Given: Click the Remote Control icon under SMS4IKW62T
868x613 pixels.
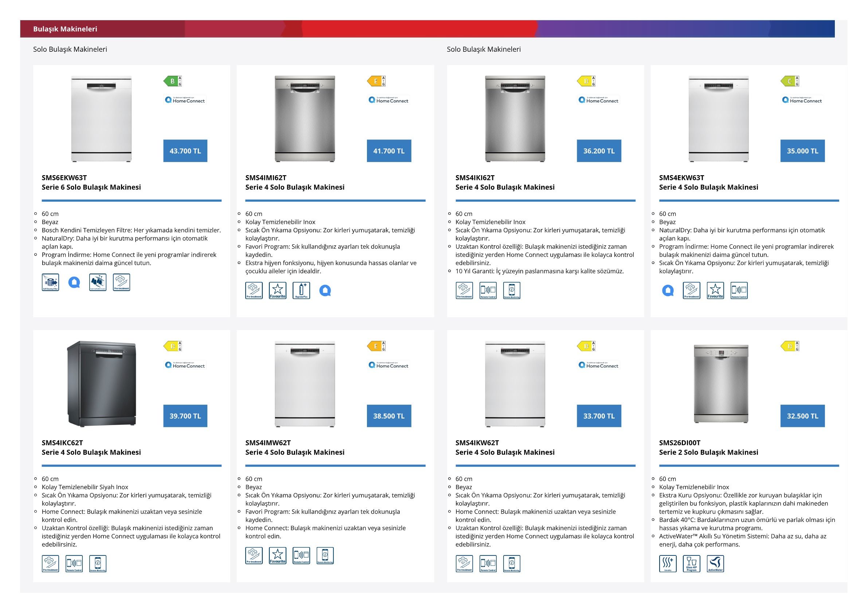Looking at the screenshot, I should 488,564.
